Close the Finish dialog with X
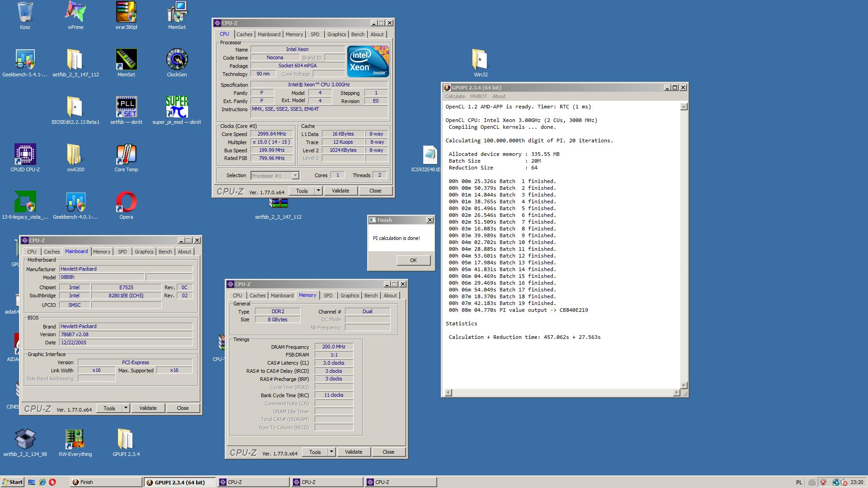Viewport: 868px width, 488px height. coord(429,220)
